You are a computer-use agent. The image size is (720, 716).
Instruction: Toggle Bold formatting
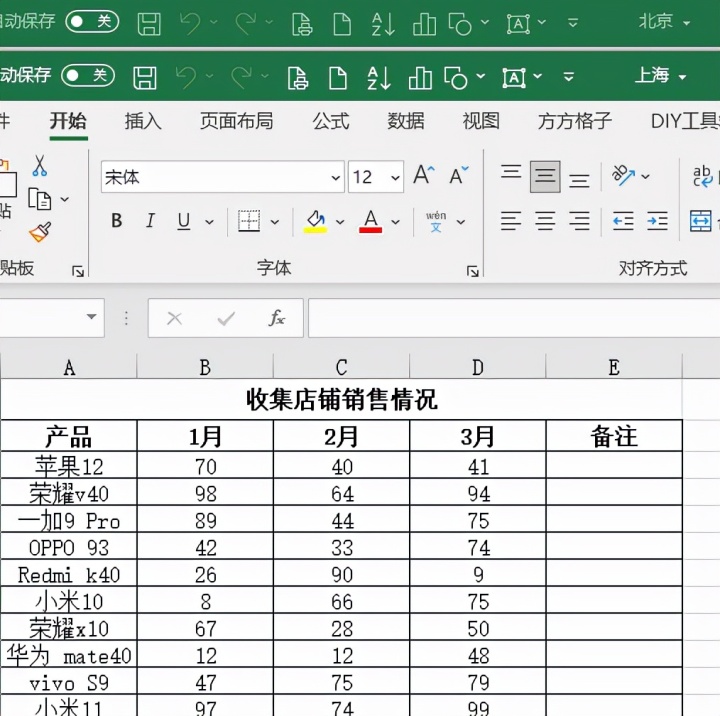117,221
